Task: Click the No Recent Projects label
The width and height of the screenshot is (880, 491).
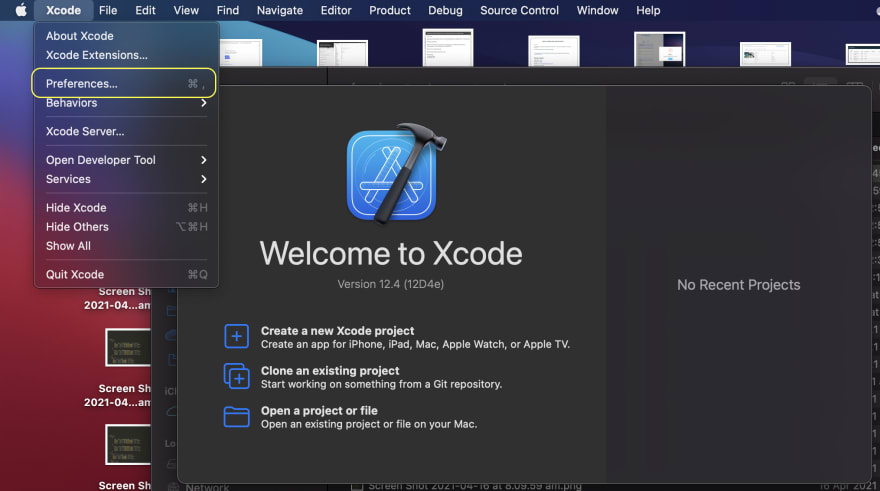Action: [739, 285]
